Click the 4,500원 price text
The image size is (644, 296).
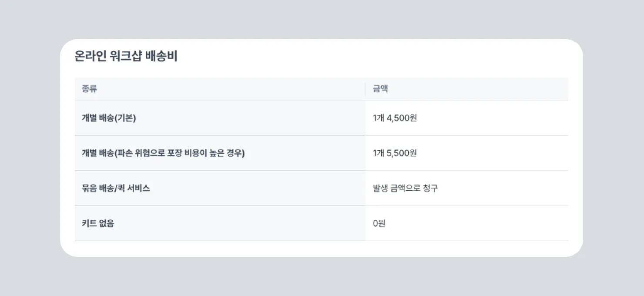coord(402,118)
